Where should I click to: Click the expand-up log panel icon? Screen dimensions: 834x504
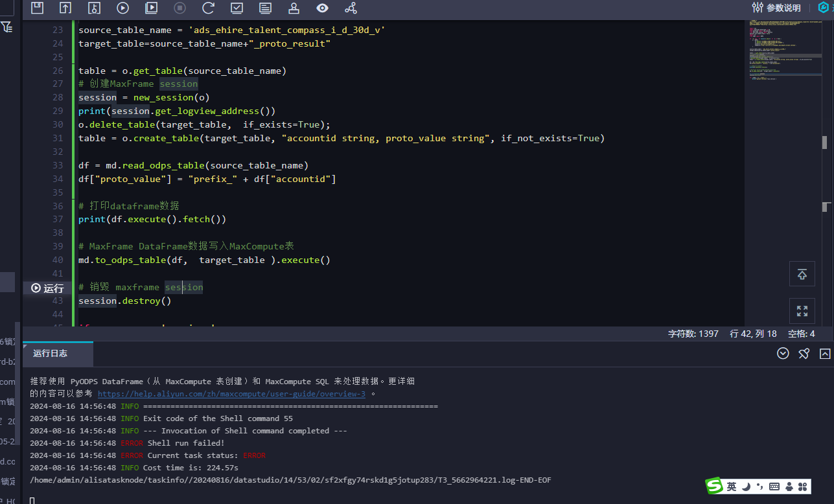click(x=825, y=354)
